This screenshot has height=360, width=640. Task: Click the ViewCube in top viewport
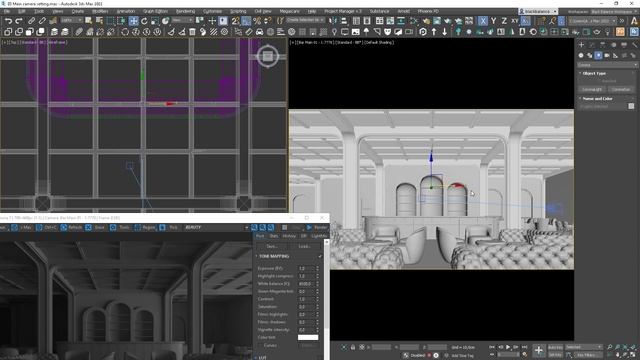coord(267,56)
